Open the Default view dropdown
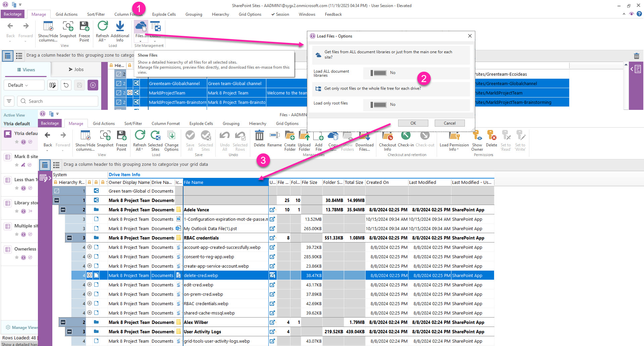This screenshot has height=346, width=644. 24,85
